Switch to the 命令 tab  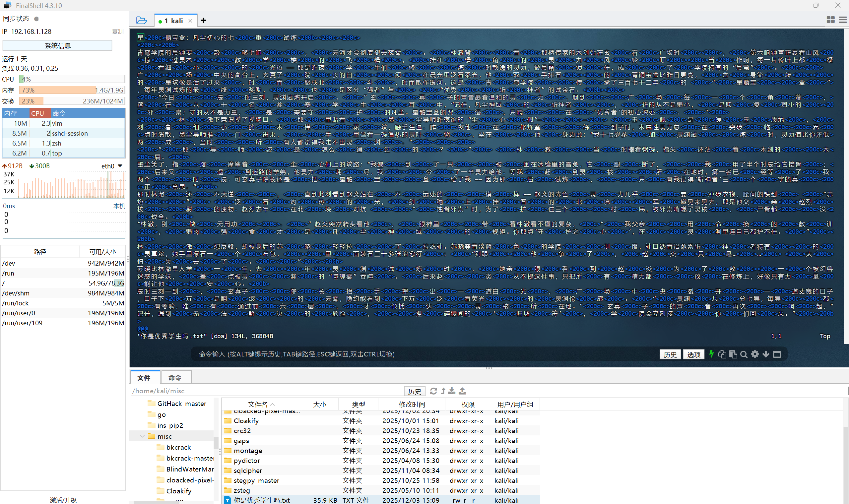tap(175, 377)
